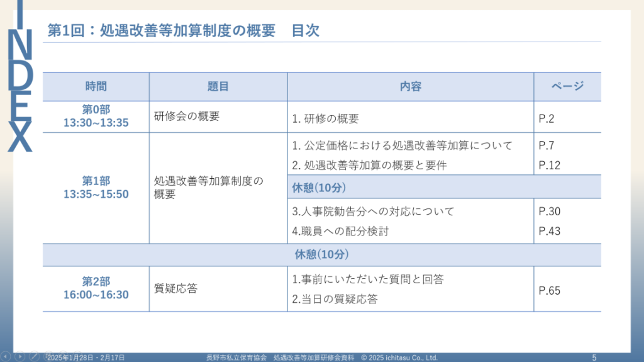Viewport: 644px width, 362px height.
Task: Advance with the next slide arrow
Action: pyautogui.click(x=19, y=356)
